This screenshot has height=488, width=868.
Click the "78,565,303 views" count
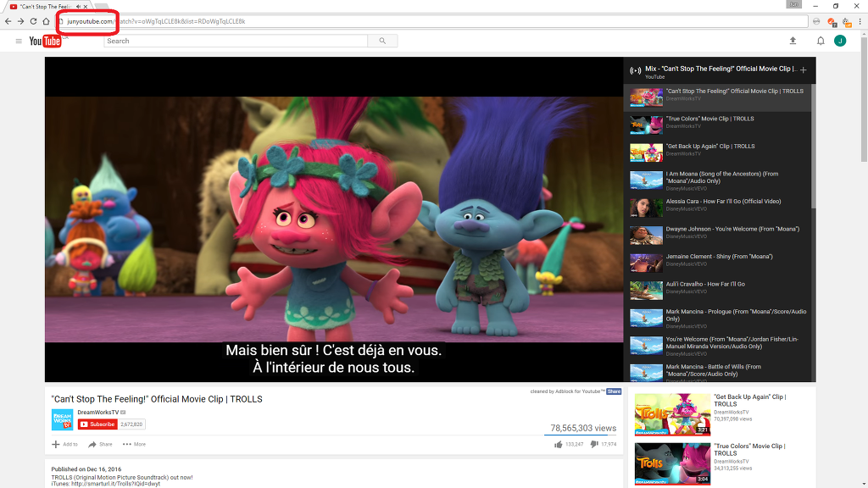tap(583, 428)
